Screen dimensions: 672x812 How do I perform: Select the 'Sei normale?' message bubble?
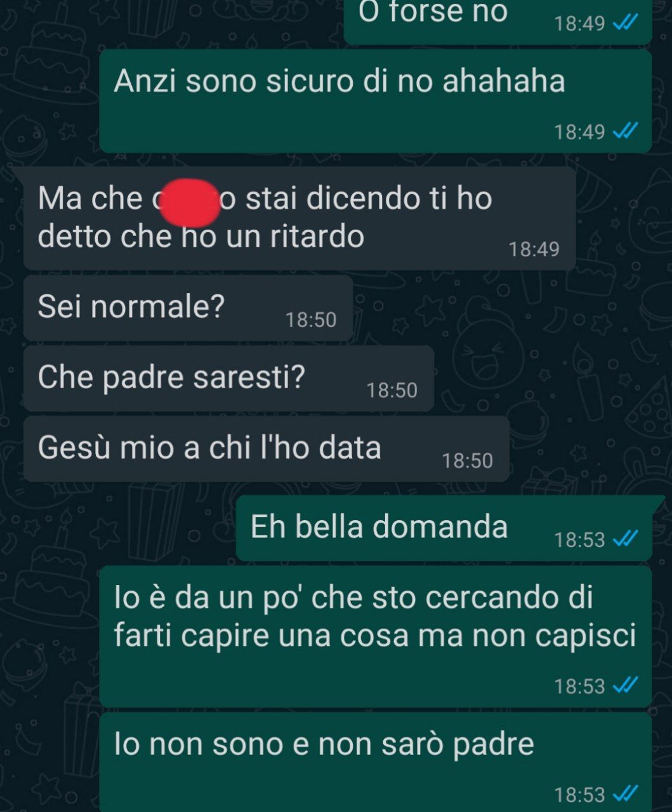(x=188, y=308)
